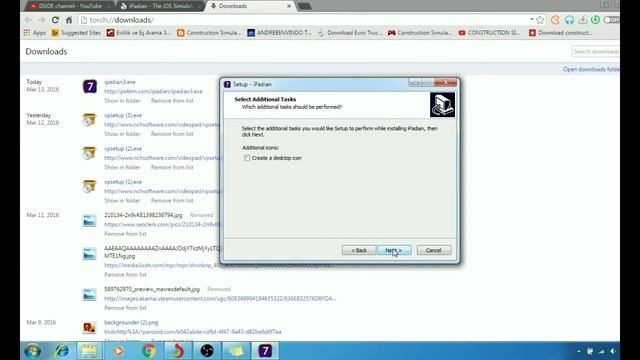Cancel the iPadian setup wizard

(x=434, y=250)
